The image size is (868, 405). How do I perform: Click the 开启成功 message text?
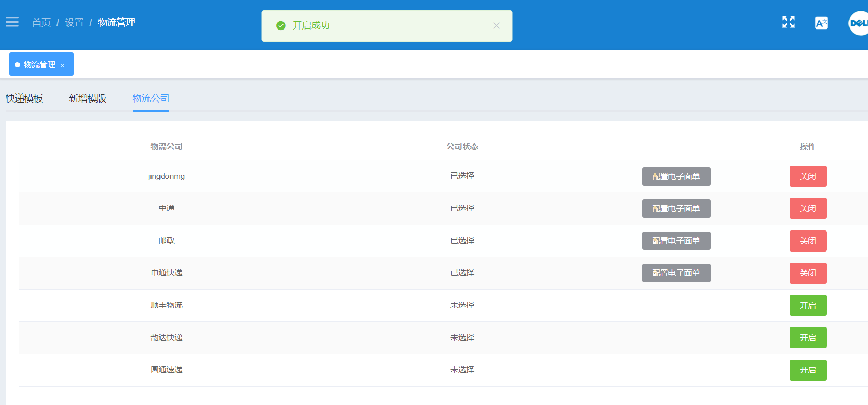click(311, 25)
